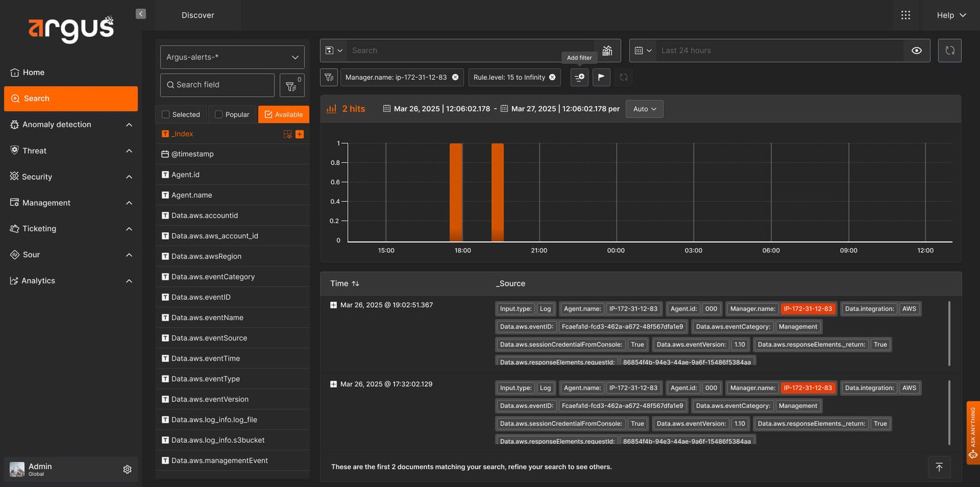Click the field filter funnel icon

click(x=292, y=85)
